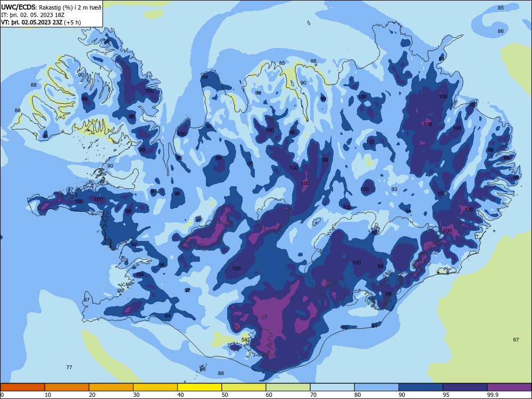
Task: Select the light blue 80–90 legend segment
Action: (x=377, y=387)
